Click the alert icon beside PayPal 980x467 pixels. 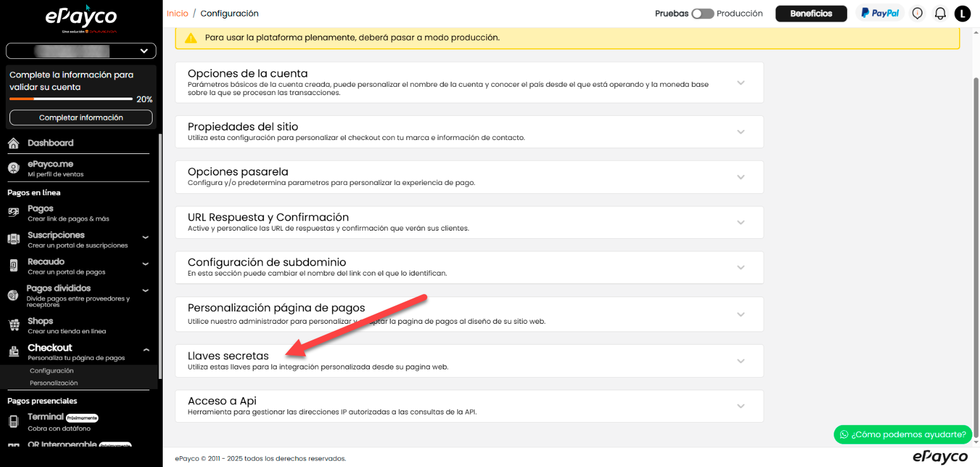coord(917,13)
